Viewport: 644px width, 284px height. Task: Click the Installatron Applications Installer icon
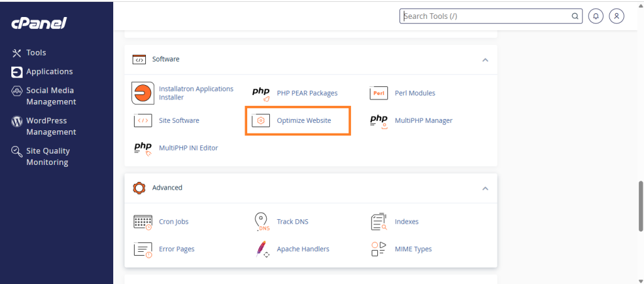[x=143, y=93]
